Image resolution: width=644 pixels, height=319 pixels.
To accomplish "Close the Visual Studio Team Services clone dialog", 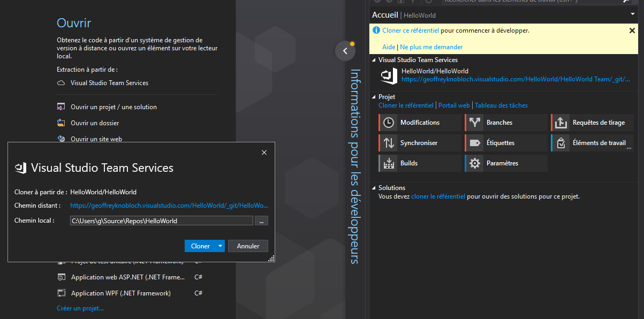I will point(264,153).
